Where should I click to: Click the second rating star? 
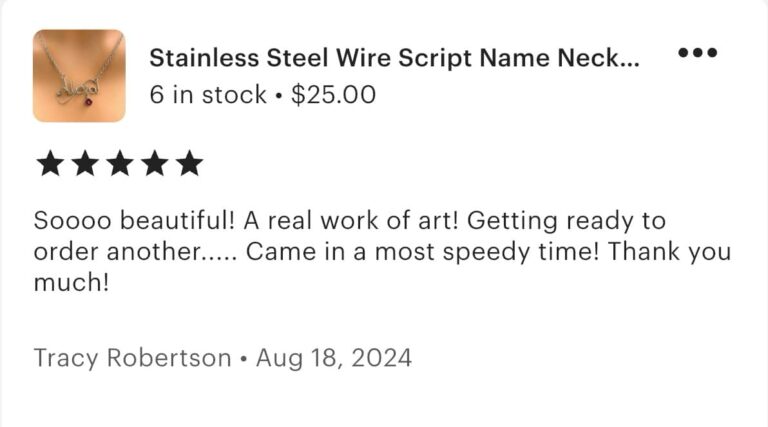(85, 163)
